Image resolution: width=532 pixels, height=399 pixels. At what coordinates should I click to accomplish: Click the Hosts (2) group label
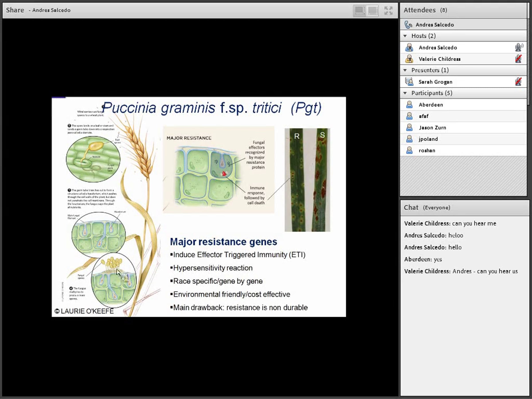coord(423,36)
